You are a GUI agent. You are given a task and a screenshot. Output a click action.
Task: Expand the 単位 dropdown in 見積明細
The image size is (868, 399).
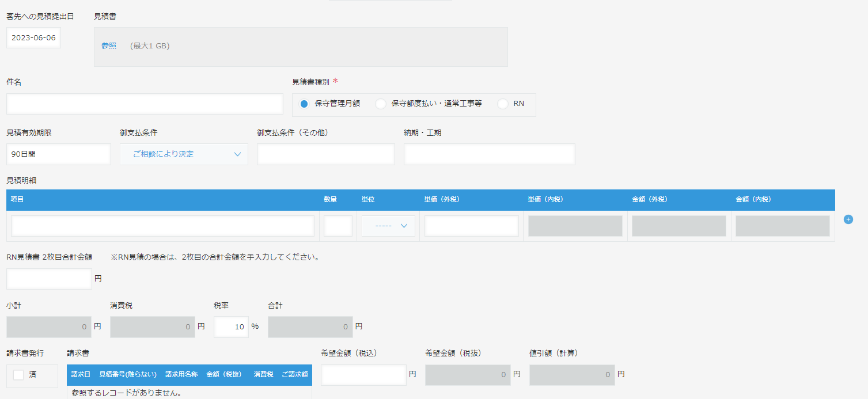pos(388,226)
